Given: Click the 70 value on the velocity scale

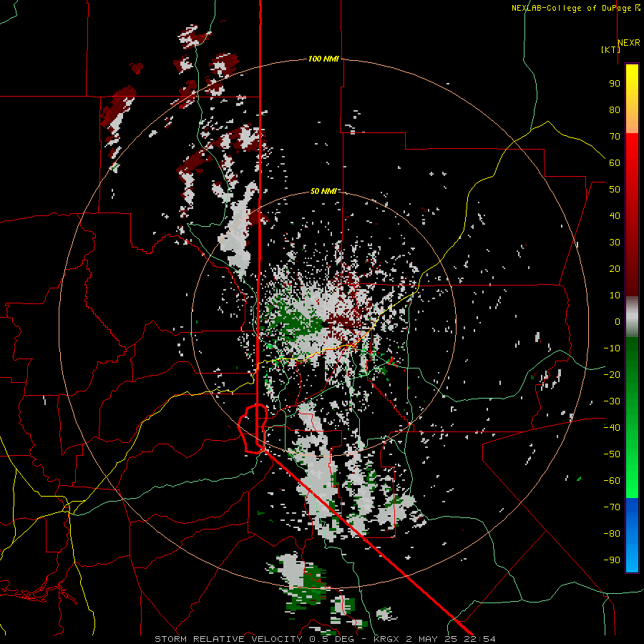Looking at the screenshot, I should click(615, 137).
